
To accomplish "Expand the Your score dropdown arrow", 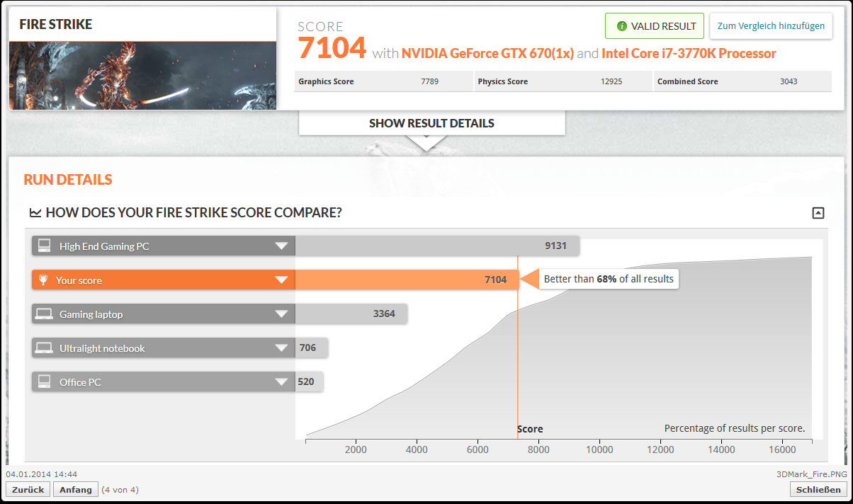I will [x=282, y=280].
